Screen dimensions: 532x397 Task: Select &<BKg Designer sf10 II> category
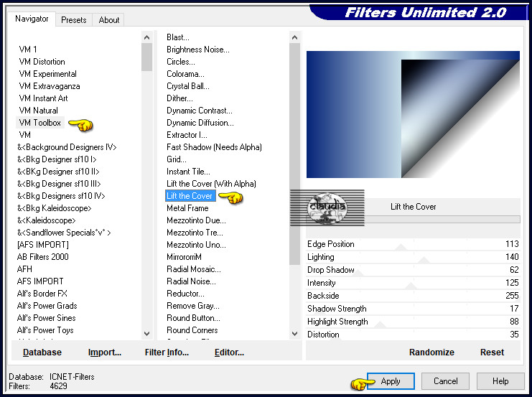58,172
